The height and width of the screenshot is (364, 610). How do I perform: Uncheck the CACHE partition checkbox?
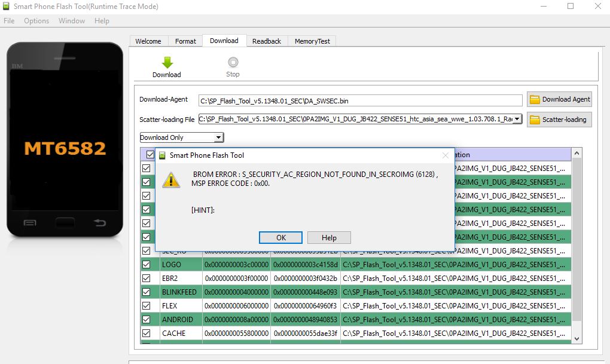tap(147, 333)
